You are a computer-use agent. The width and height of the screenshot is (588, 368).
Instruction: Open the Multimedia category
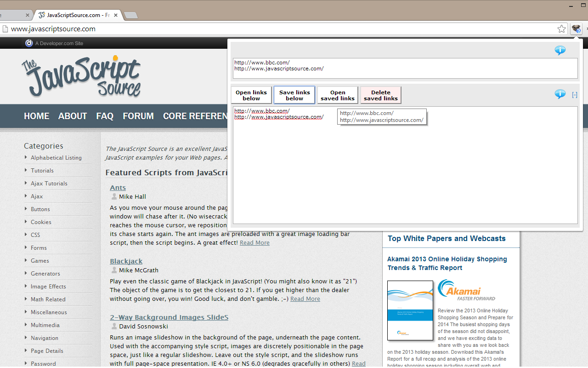click(45, 325)
